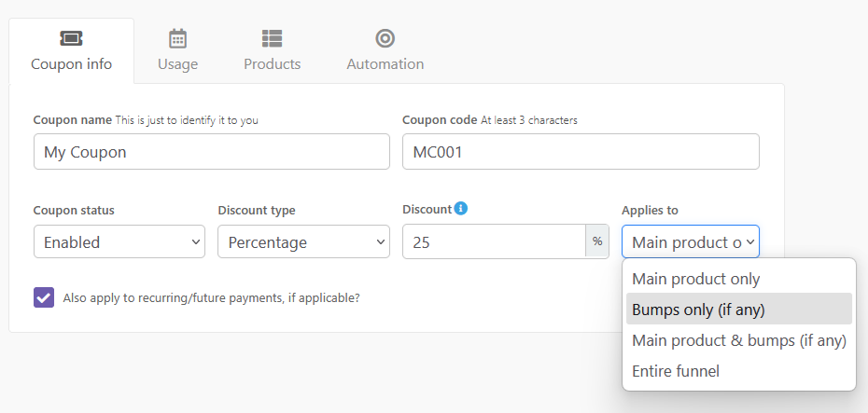Viewport: 868px width, 413px height.
Task: Click the ticket icon on Coupon info tab
Action: click(x=71, y=38)
